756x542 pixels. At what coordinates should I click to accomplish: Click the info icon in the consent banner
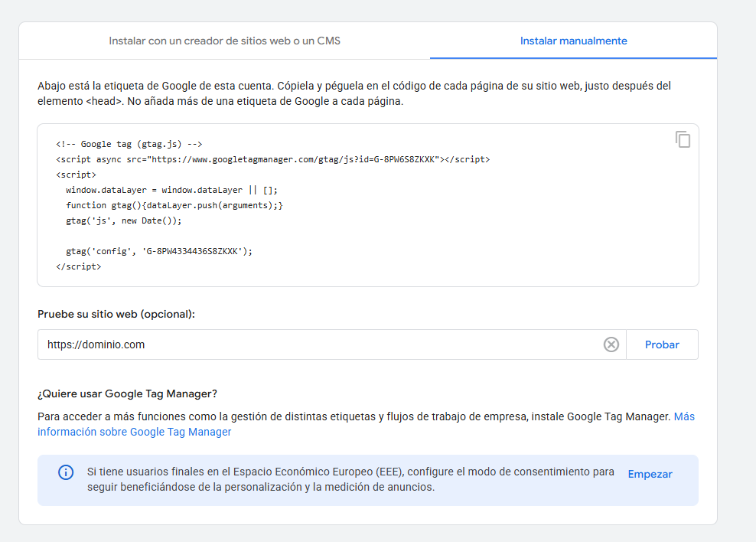click(65, 472)
